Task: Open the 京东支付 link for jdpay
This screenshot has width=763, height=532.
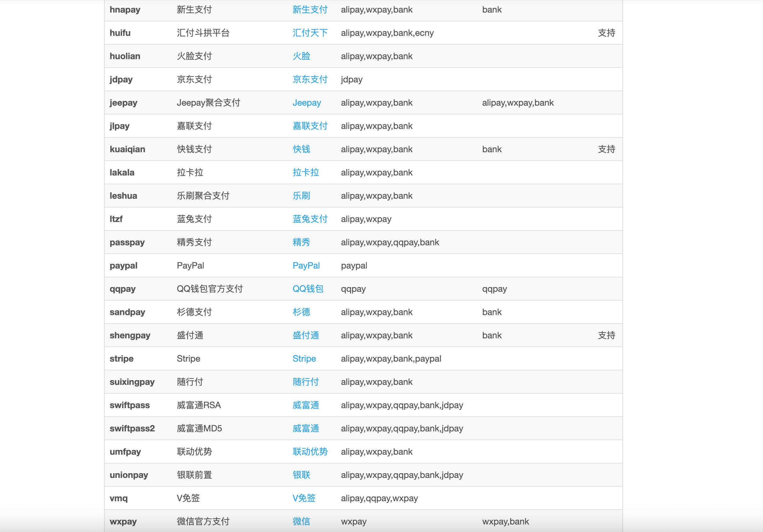Action: coord(310,80)
